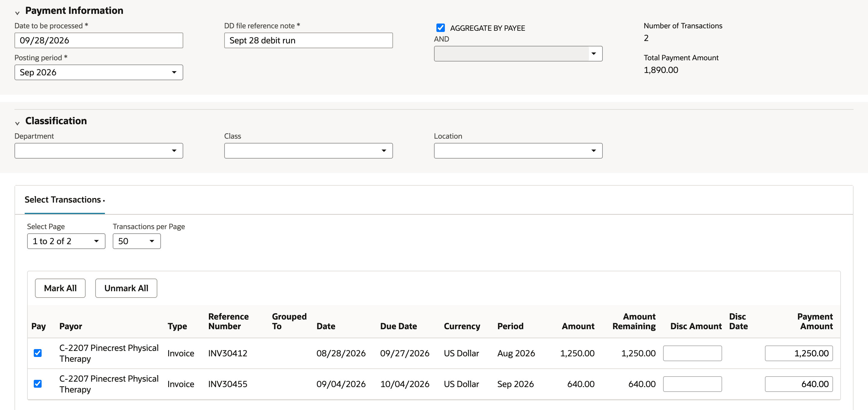Image resolution: width=868 pixels, height=410 pixels.
Task: Edit Payment Amount 640.00 field
Action: click(x=799, y=384)
